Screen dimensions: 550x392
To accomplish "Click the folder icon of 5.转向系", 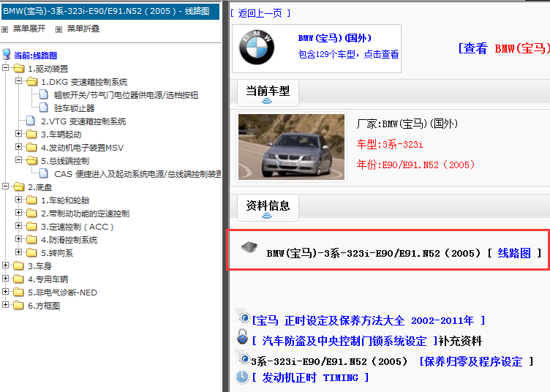I will 32,253.
